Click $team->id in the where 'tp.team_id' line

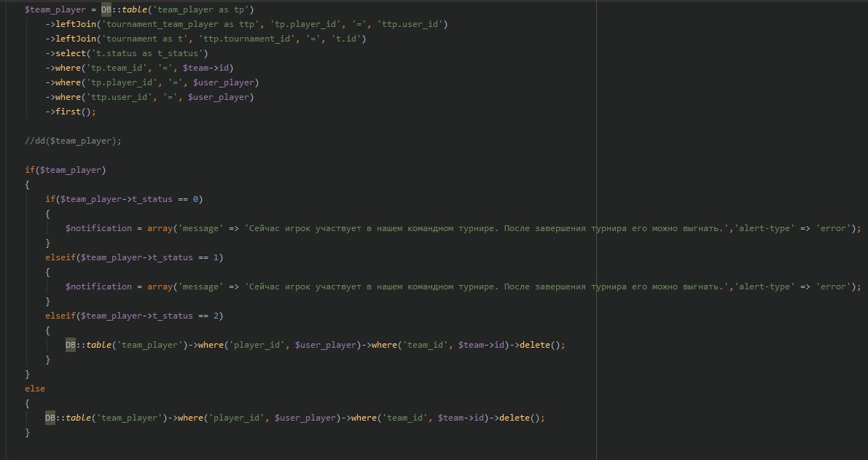point(206,68)
